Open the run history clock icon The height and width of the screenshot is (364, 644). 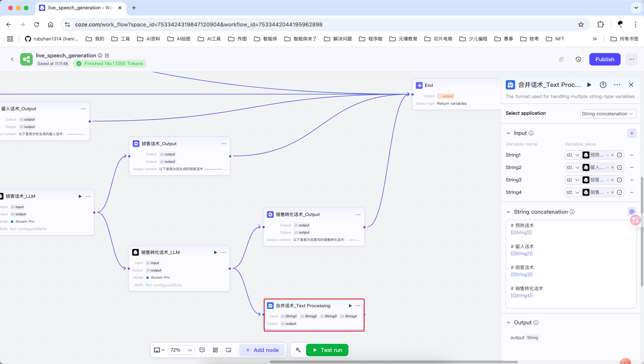(578, 59)
